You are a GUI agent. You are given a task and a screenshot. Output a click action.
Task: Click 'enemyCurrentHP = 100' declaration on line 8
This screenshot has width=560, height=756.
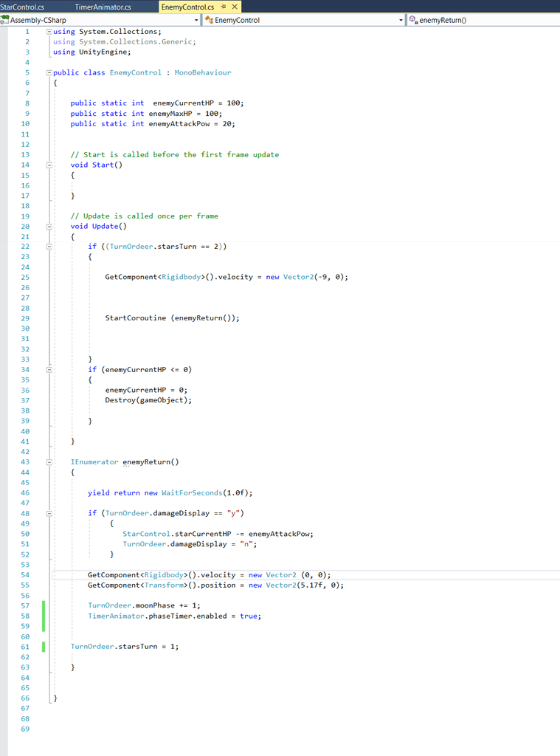click(196, 103)
